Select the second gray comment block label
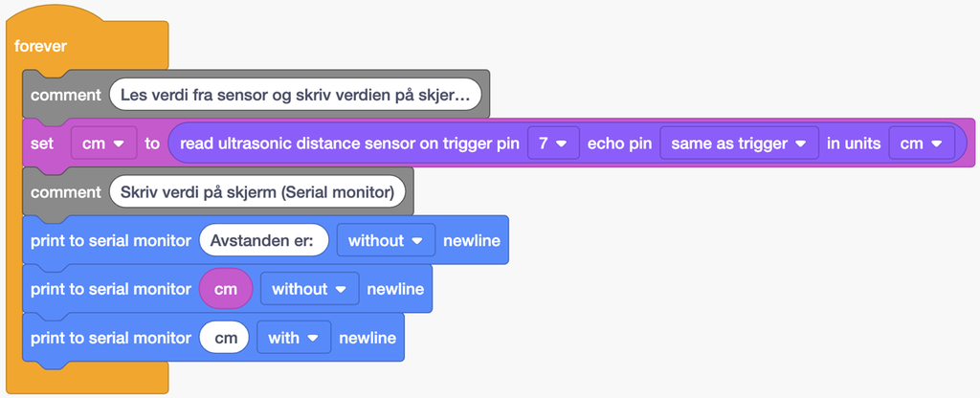 pyautogui.click(x=65, y=192)
